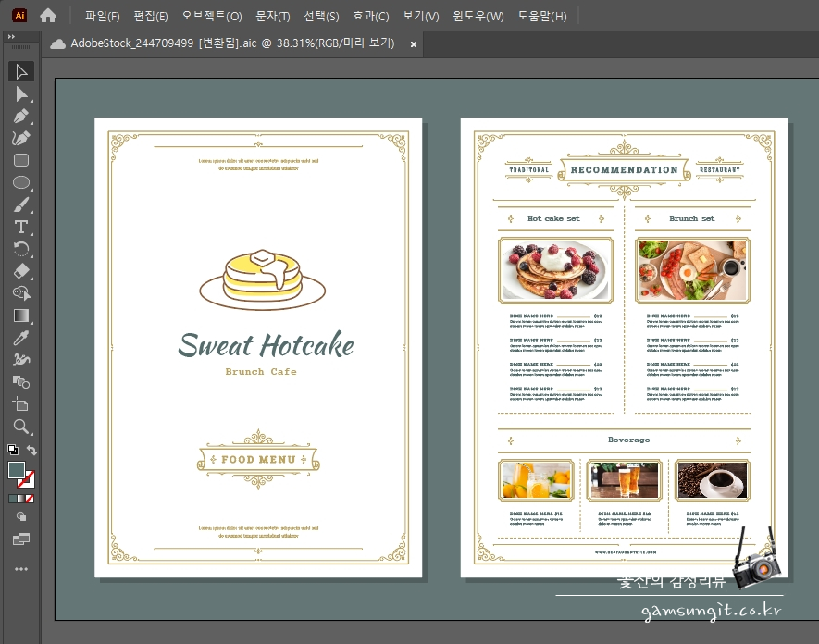819x644 pixels.
Task: Select the Shape Builder tool
Action: click(x=21, y=293)
